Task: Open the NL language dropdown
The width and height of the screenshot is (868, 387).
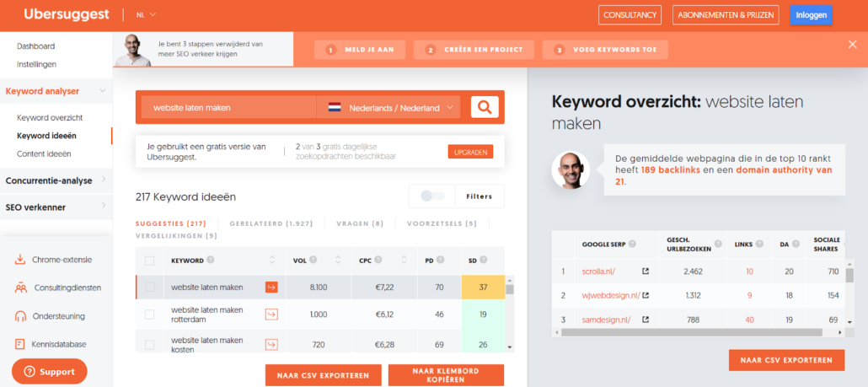Action: coord(146,15)
